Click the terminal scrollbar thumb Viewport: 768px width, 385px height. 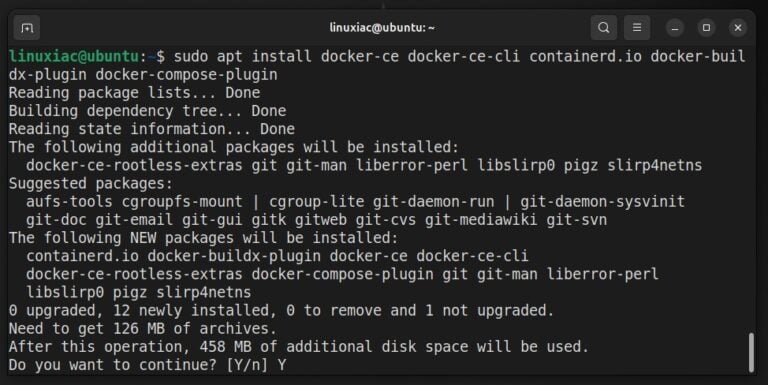[x=751, y=353]
